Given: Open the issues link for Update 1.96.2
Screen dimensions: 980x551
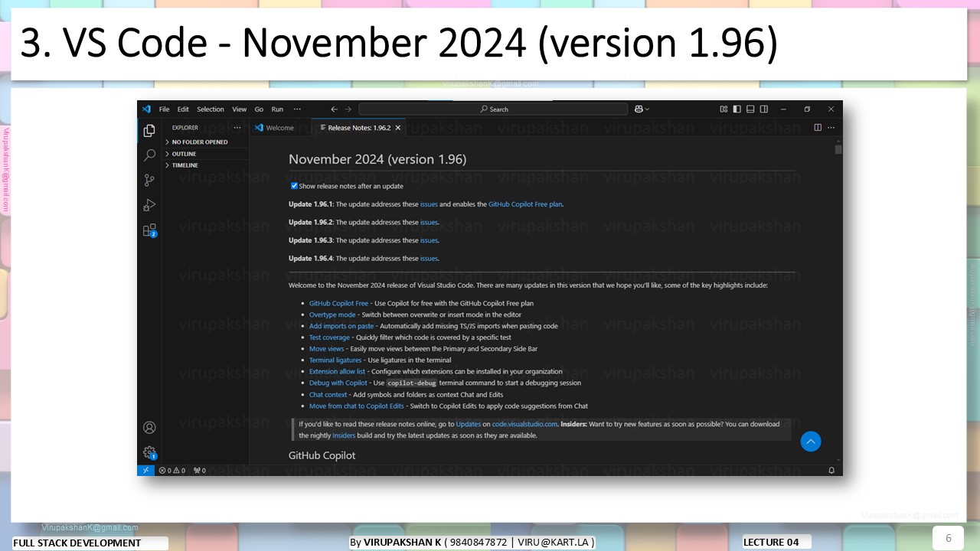Looking at the screenshot, I should [429, 222].
